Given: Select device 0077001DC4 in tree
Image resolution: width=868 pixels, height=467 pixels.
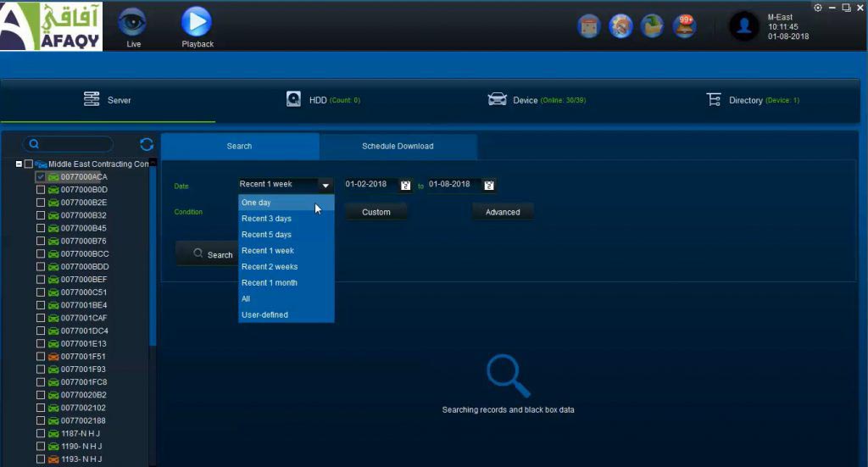Looking at the screenshot, I should (x=85, y=331).
